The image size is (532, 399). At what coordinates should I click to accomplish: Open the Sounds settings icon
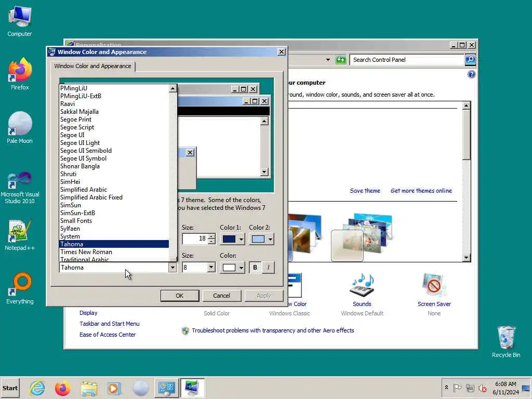point(362,285)
